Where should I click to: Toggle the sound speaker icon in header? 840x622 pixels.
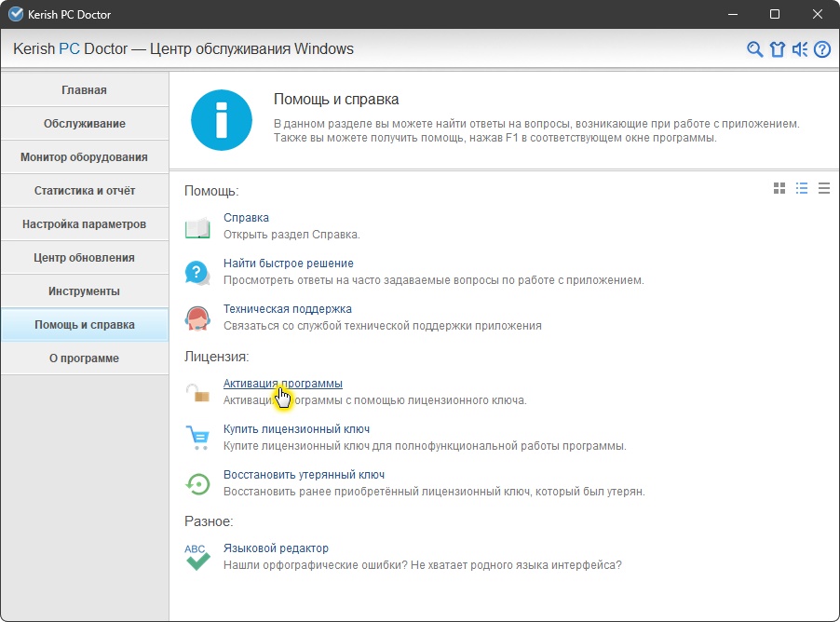click(800, 49)
